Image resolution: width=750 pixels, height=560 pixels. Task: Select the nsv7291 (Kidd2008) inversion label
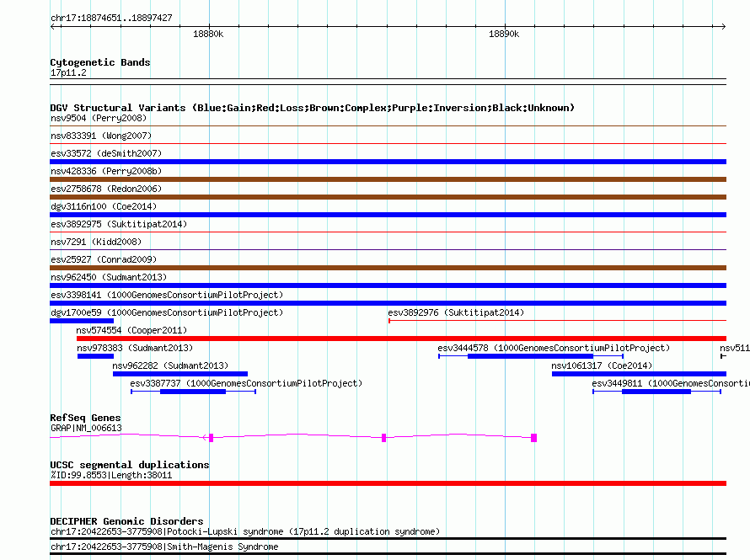pyautogui.click(x=96, y=242)
